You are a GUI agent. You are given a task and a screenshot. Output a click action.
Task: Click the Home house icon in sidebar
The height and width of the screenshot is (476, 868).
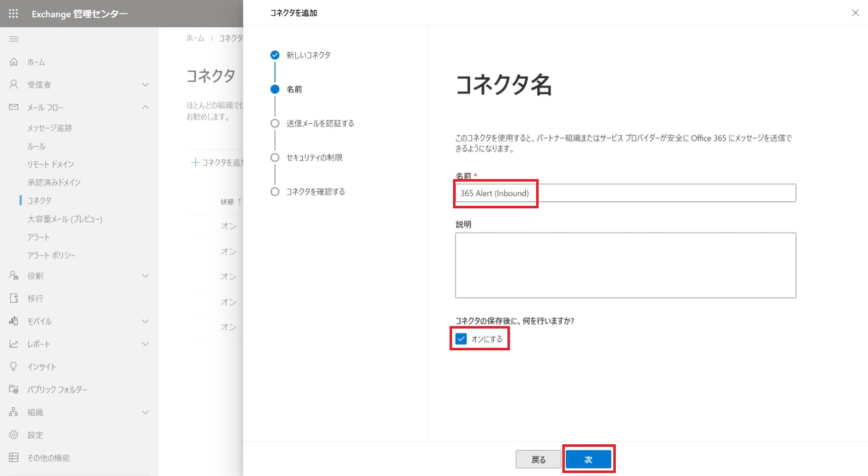(14, 62)
